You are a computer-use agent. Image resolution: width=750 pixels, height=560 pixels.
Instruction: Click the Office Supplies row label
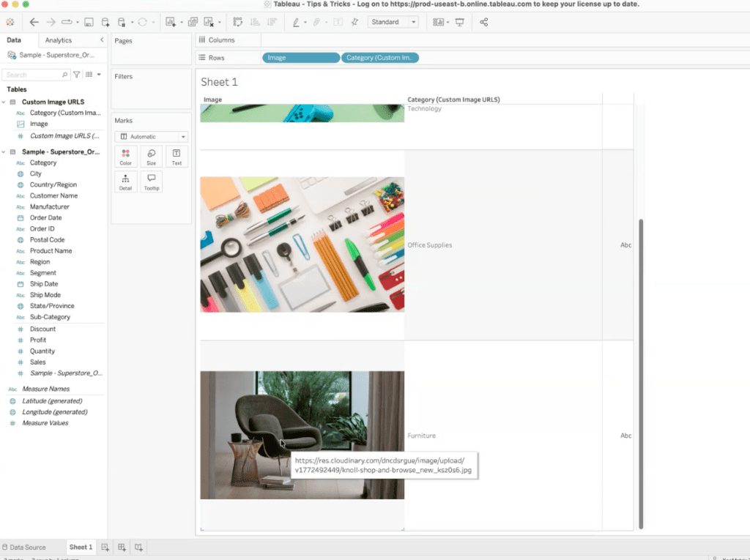click(x=429, y=244)
